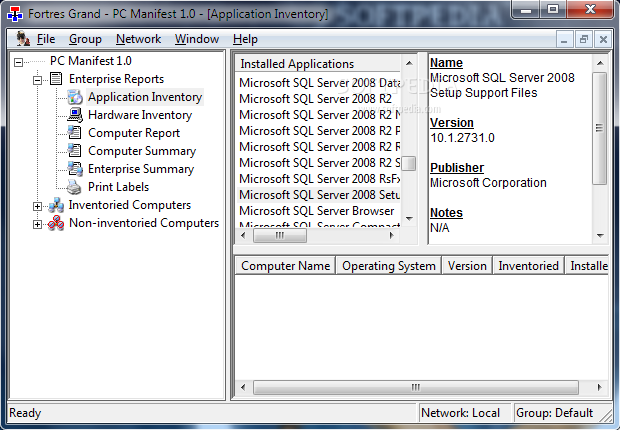The image size is (620, 430).
Task: Open the Network menu
Action: tap(138, 39)
